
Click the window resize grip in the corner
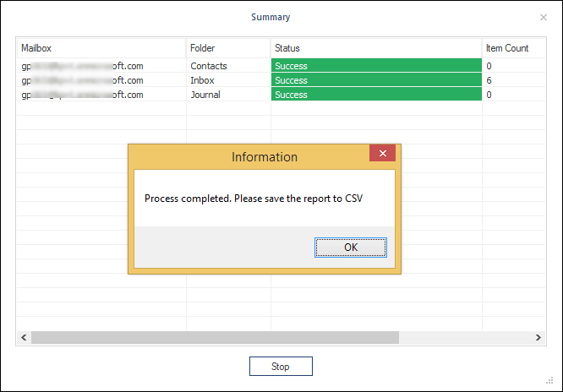[549, 380]
